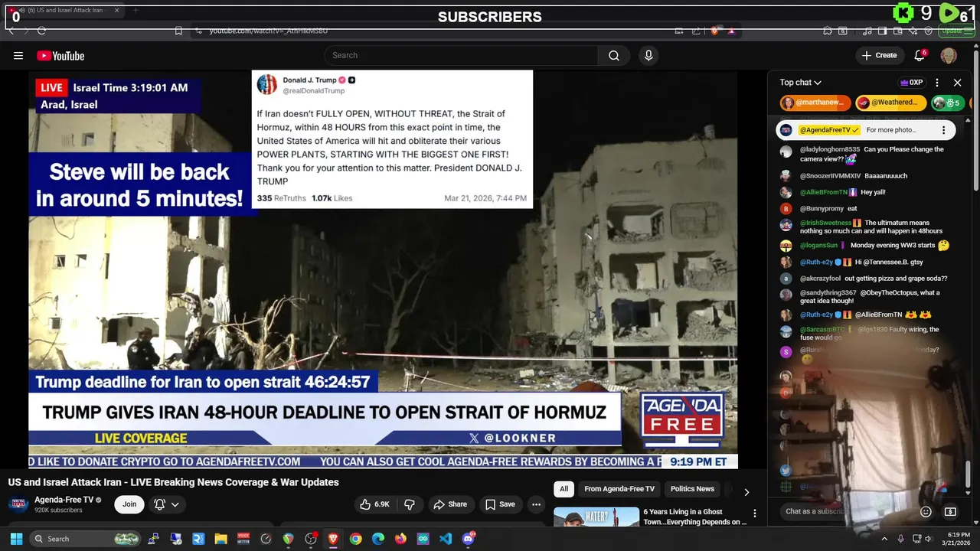Open Visual Studio Code from the taskbar
The height and width of the screenshot is (551, 980).
point(446,539)
